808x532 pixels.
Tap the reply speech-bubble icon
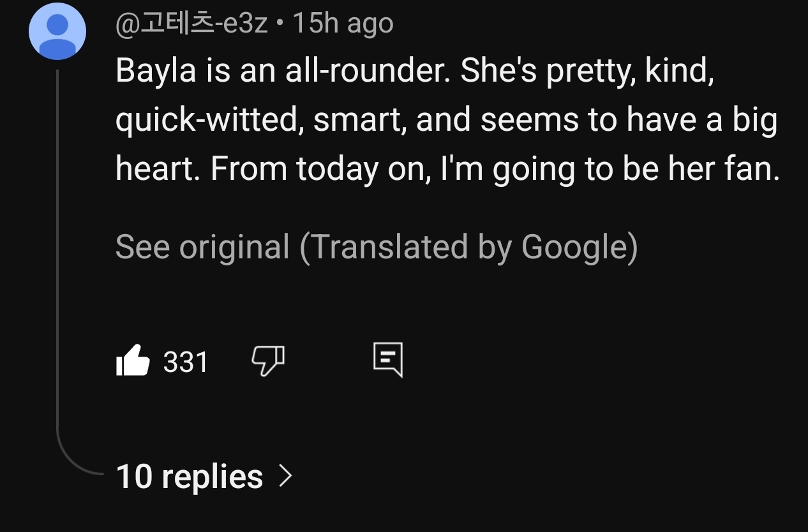387,360
